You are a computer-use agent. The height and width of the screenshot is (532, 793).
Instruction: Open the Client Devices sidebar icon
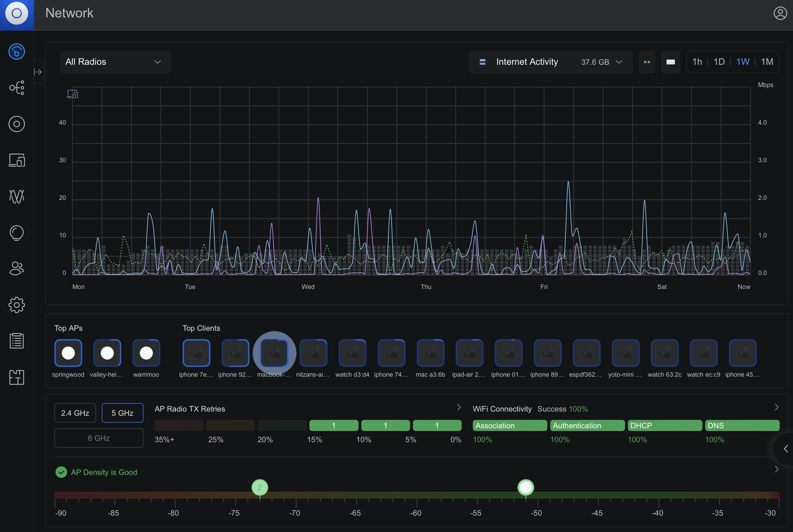point(17,160)
